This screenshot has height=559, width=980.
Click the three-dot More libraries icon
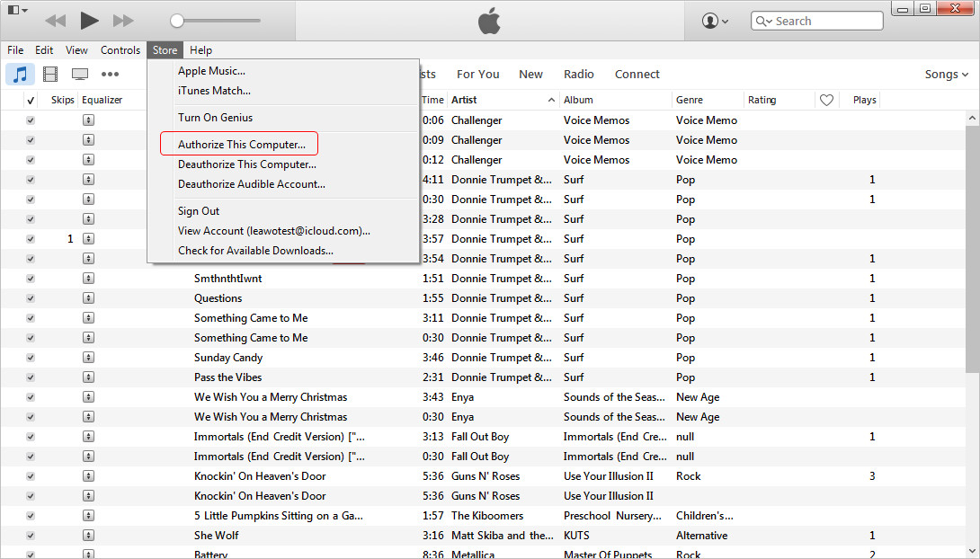[x=110, y=75]
